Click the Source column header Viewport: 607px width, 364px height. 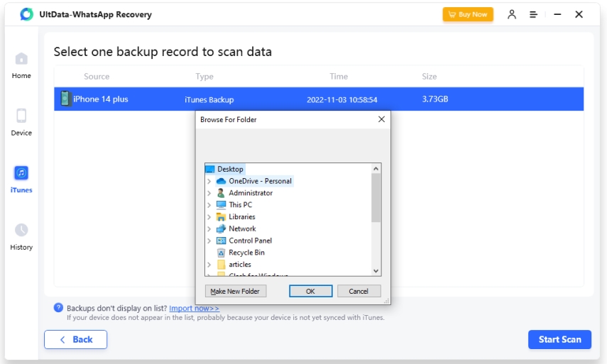pos(97,77)
